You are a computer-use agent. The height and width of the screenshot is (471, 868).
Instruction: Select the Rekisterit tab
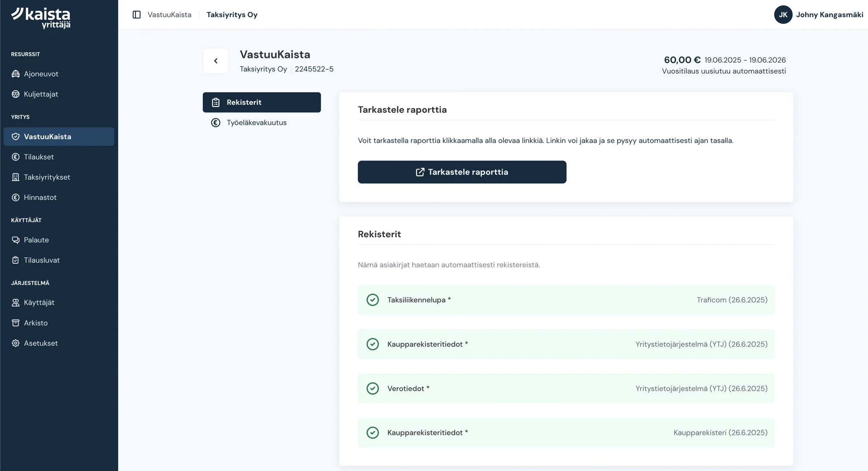[x=262, y=102]
